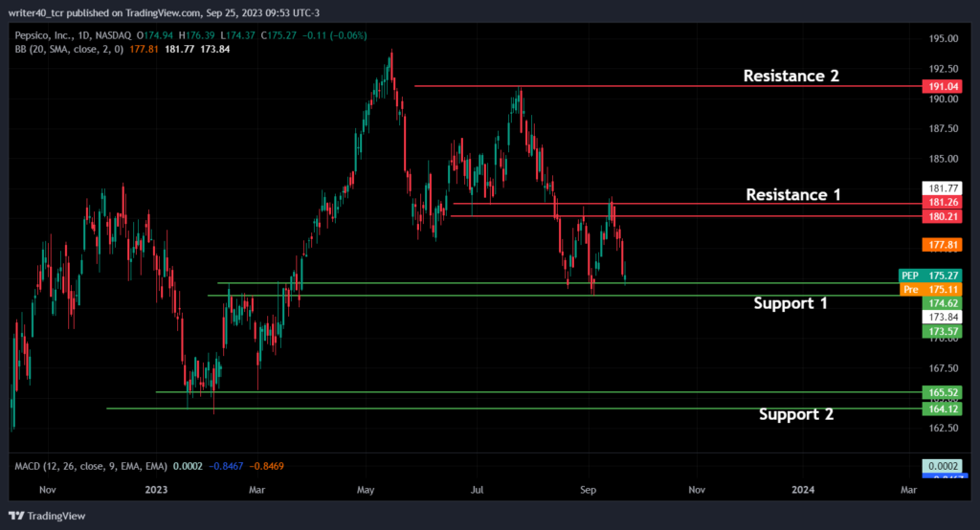Click the May label on time axis
This screenshot has width=980, height=530.
(x=366, y=490)
